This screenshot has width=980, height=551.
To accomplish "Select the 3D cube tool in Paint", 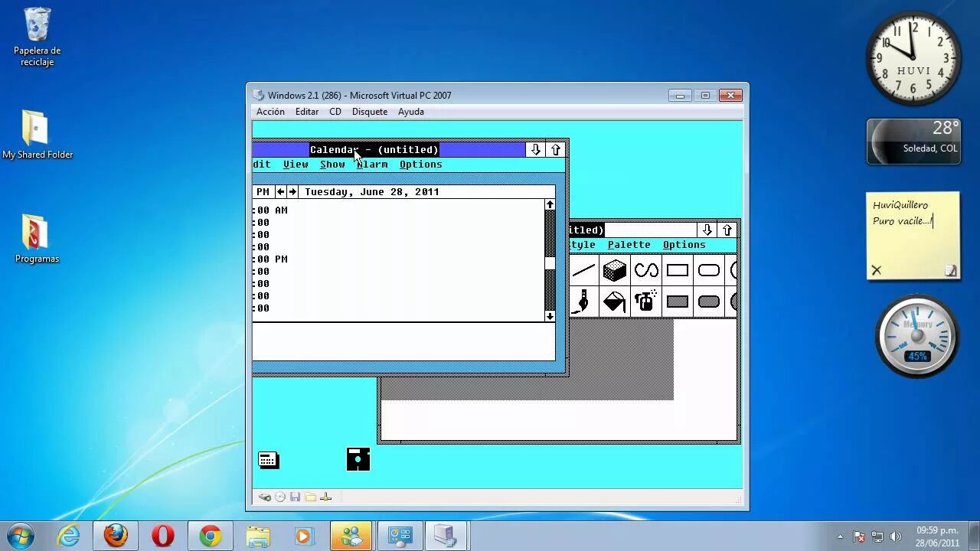I will (x=614, y=270).
